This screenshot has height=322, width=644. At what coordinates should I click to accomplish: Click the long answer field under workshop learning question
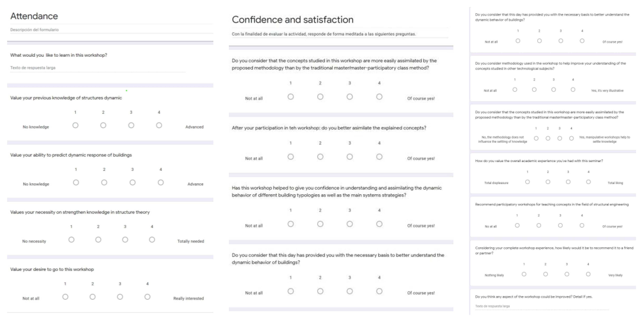(x=98, y=68)
